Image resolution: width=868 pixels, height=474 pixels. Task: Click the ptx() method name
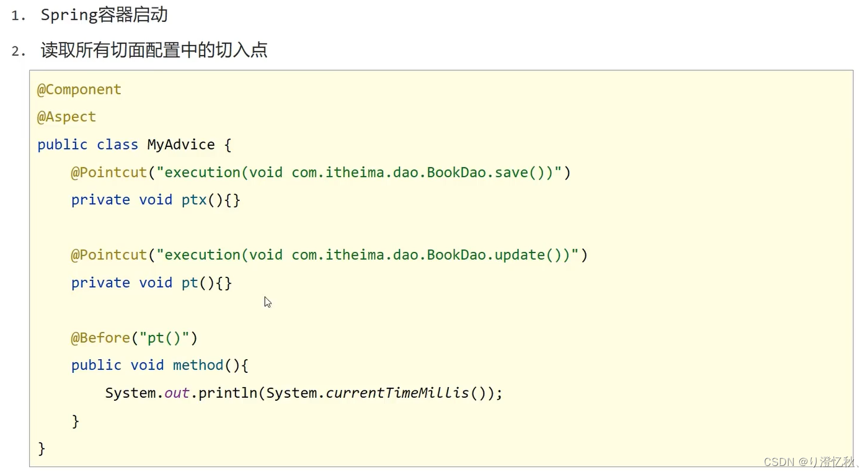193,200
